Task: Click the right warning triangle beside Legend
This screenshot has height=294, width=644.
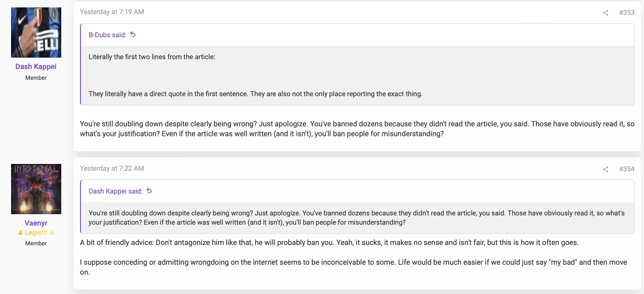Action: [x=51, y=232]
